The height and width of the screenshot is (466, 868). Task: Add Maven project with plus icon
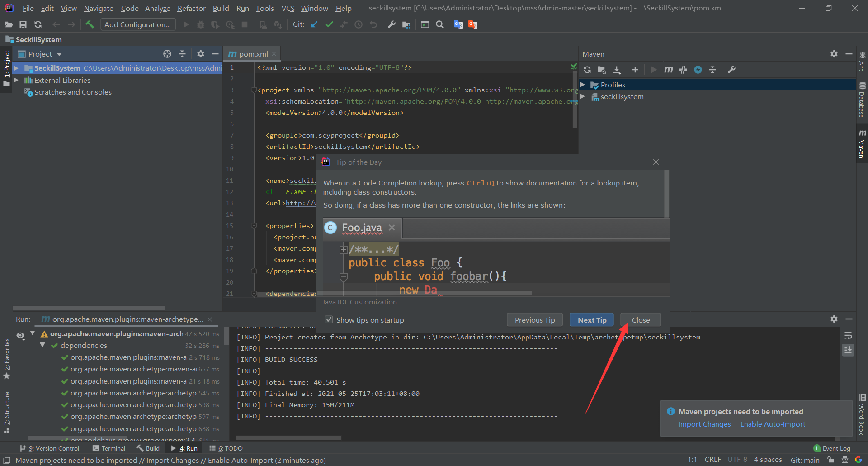[x=635, y=70]
